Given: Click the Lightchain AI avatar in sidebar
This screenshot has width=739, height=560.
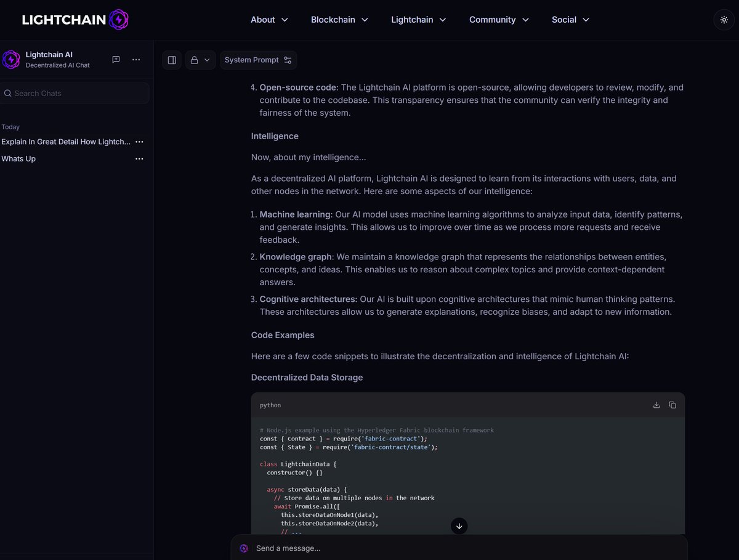Looking at the screenshot, I should click(x=11, y=60).
